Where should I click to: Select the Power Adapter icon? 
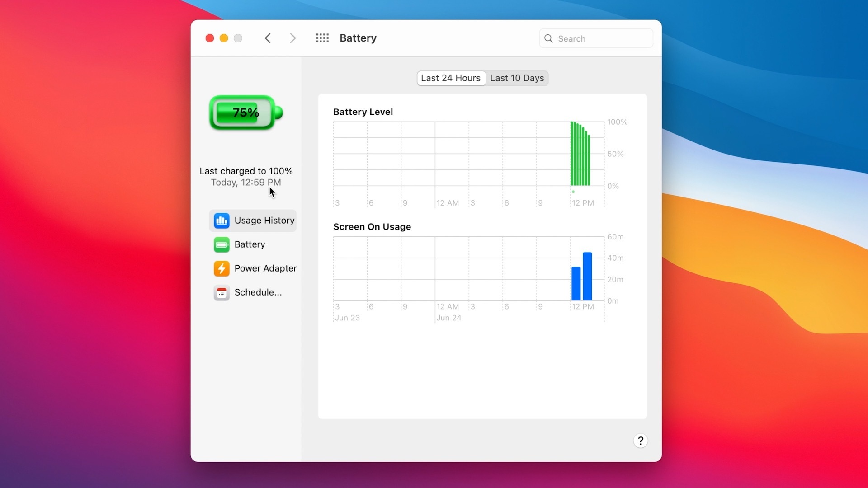point(221,268)
